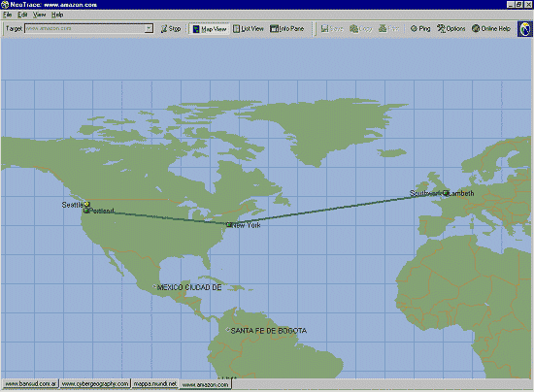Open the Options dialog
The image size is (534, 392).
click(451, 29)
